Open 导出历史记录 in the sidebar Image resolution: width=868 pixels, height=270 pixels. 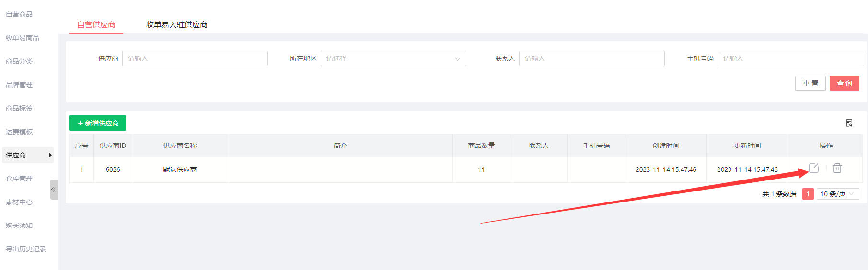coord(26,249)
